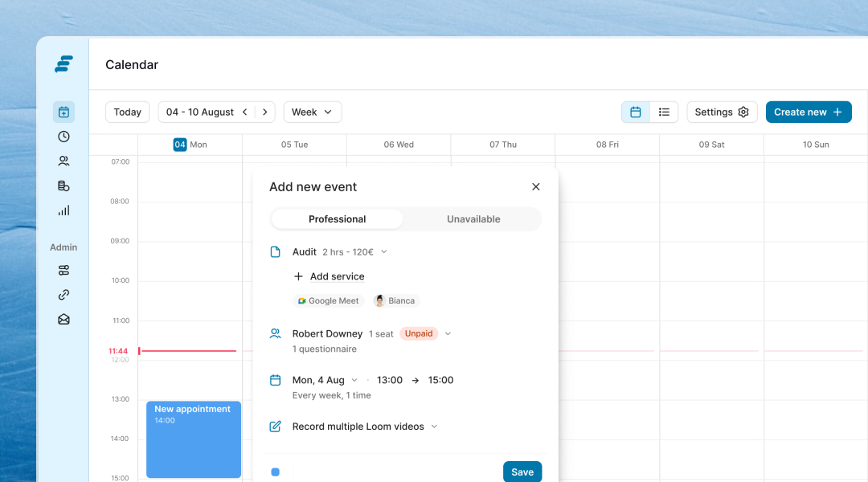Image resolution: width=868 pixels, height=482 pixels.
Task: Click the Create new button
Action: click(x=809, y=112)
